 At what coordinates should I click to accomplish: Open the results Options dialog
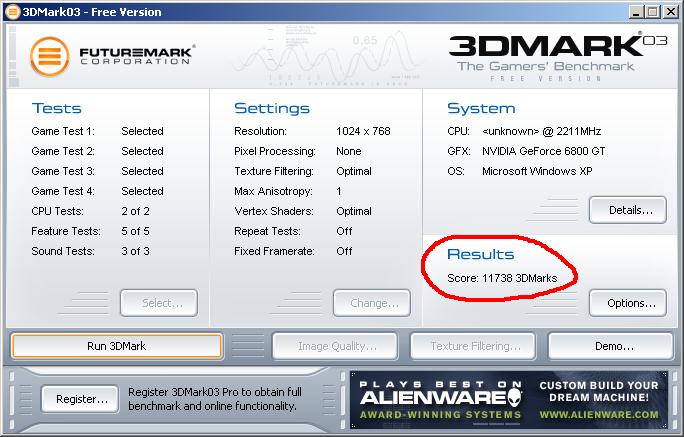(x=627, y=302)
